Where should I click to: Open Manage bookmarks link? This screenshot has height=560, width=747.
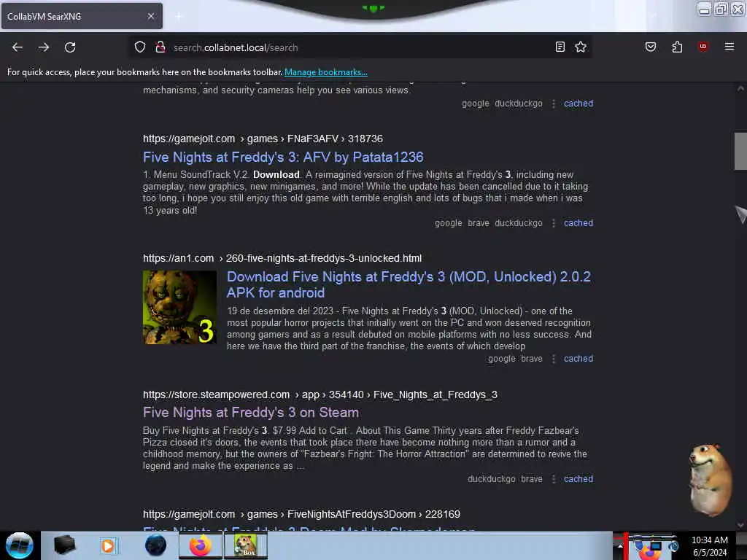(326, 72)
